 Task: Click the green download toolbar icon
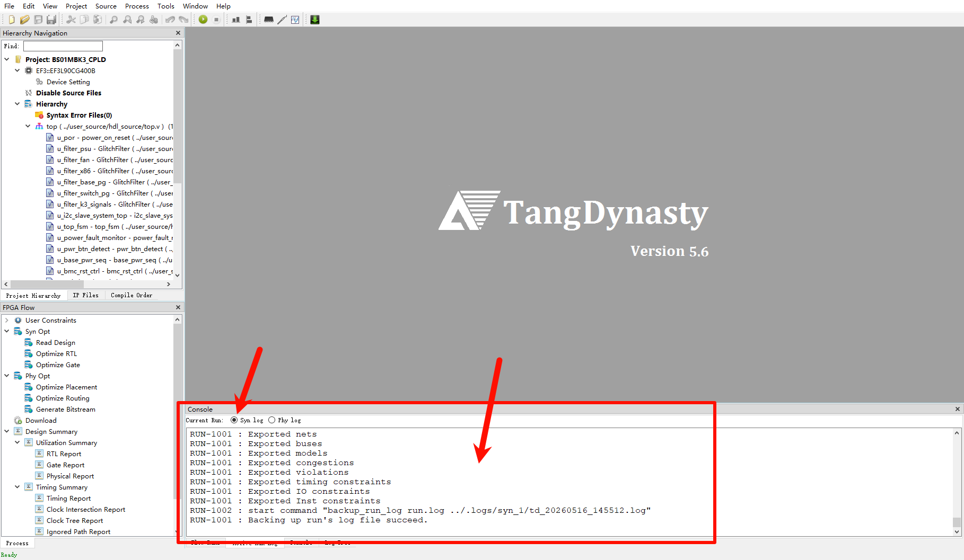315,20
